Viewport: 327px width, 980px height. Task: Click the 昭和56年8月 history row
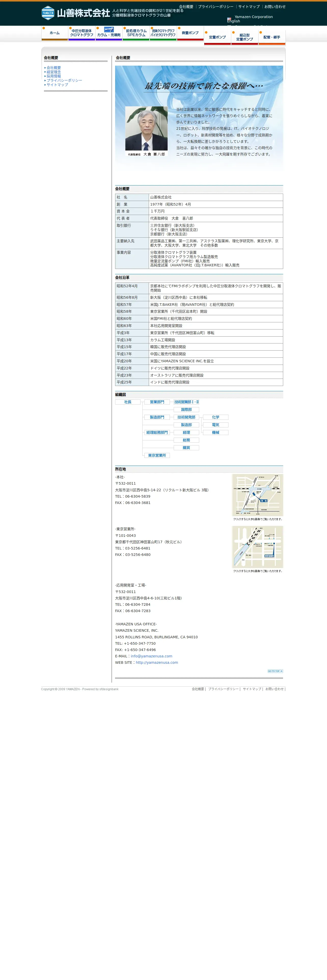click(x=199, y=297)
